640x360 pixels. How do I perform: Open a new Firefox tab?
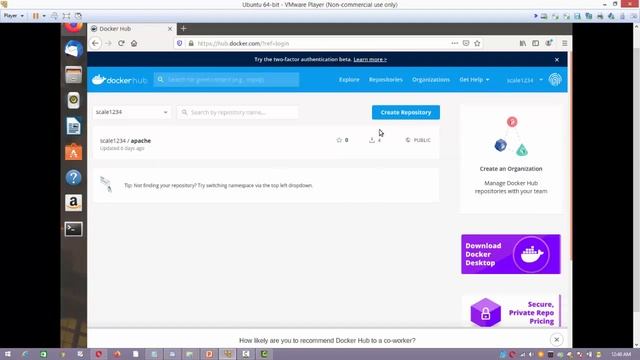tap(183, 29)
